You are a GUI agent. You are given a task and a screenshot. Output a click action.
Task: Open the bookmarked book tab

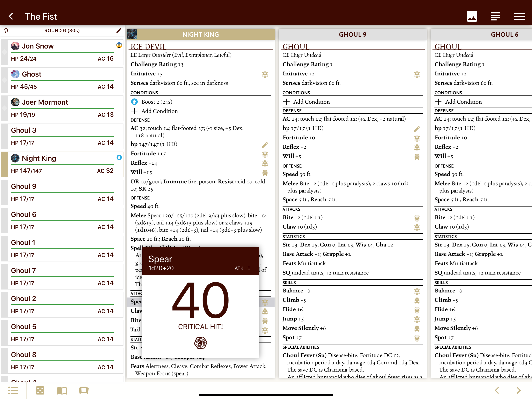tap(84, 390)
